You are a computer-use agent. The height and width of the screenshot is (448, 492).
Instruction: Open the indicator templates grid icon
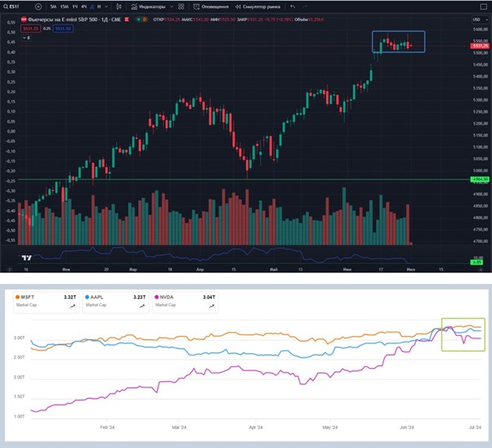coord(181,7)
